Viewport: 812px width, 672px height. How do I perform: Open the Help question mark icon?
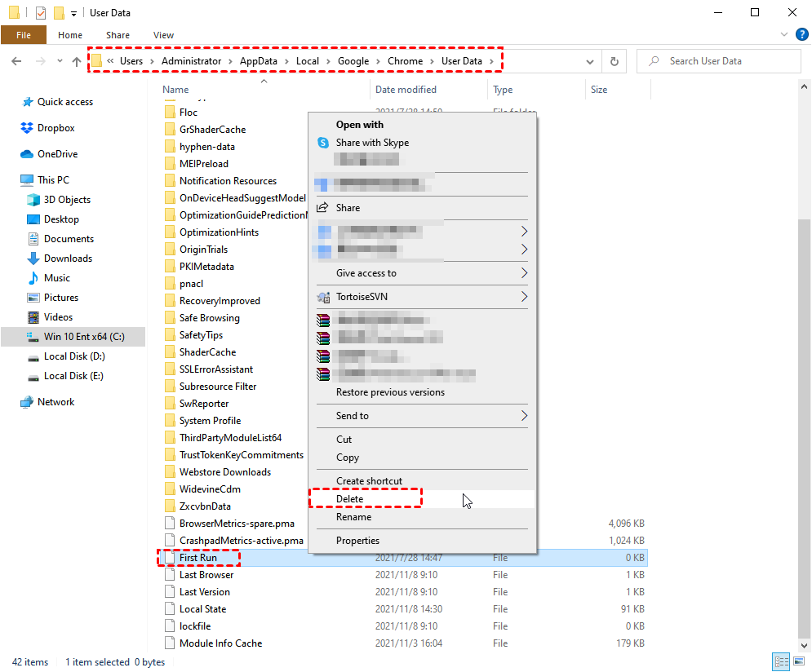801,35
